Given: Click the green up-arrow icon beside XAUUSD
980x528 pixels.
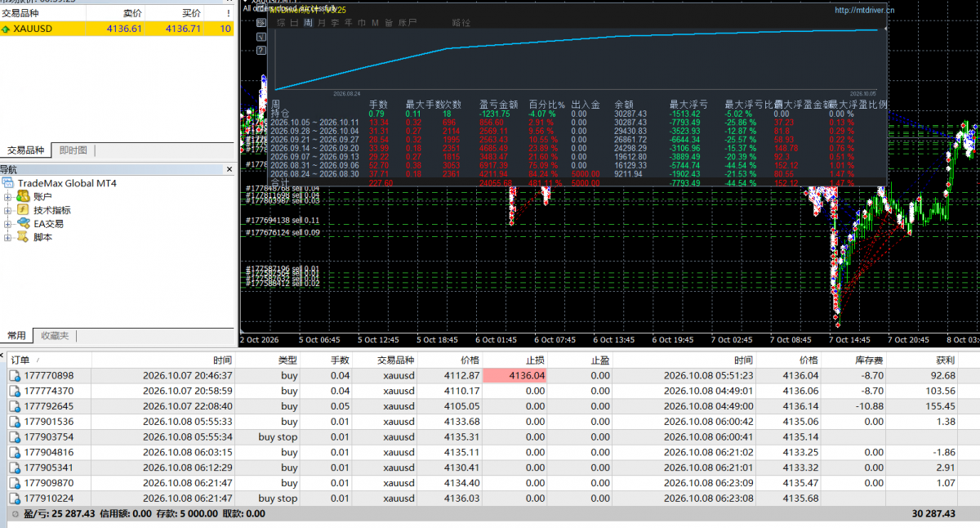Looking at the screenshot, I should click(7, 29).
